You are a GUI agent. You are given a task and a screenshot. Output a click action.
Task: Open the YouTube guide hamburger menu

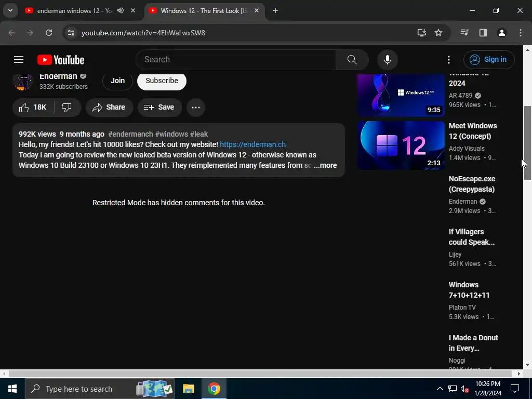[x=19, y=60]
